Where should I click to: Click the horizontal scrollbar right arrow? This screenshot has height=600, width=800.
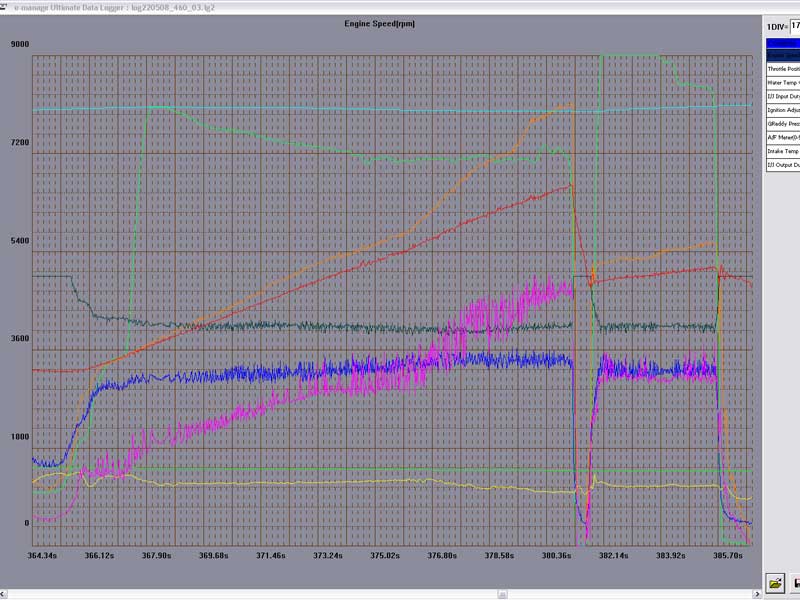pyautogui.click(x=756, y=593)
